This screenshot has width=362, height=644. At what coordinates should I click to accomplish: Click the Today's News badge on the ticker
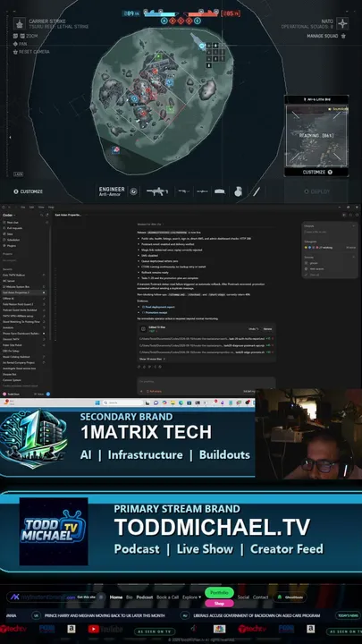click(348, 615)
